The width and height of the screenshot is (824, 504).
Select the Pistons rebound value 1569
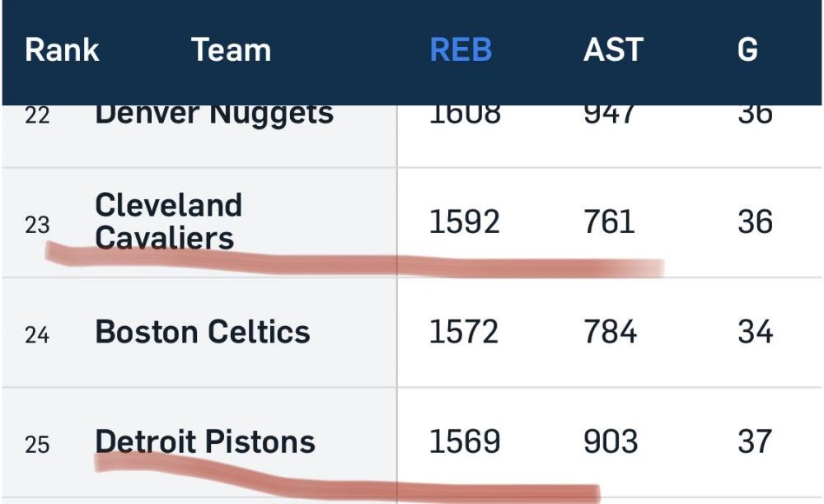point(464,442)
